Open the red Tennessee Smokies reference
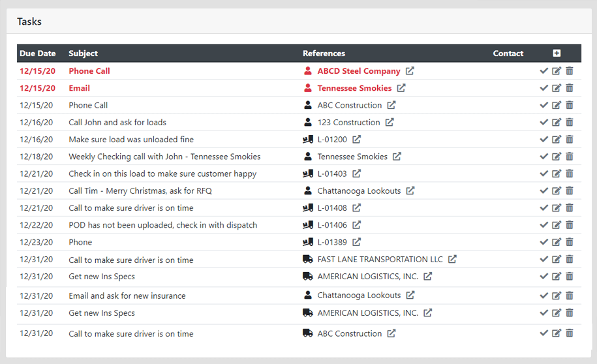Screen dimensions: 597x364 [x=354, y=88]
